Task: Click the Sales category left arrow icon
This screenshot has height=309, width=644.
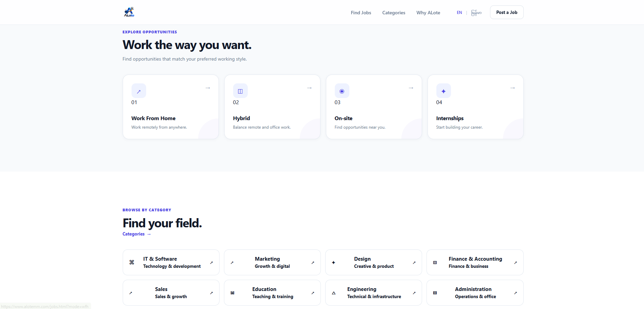Action: [x=130, y=293]
